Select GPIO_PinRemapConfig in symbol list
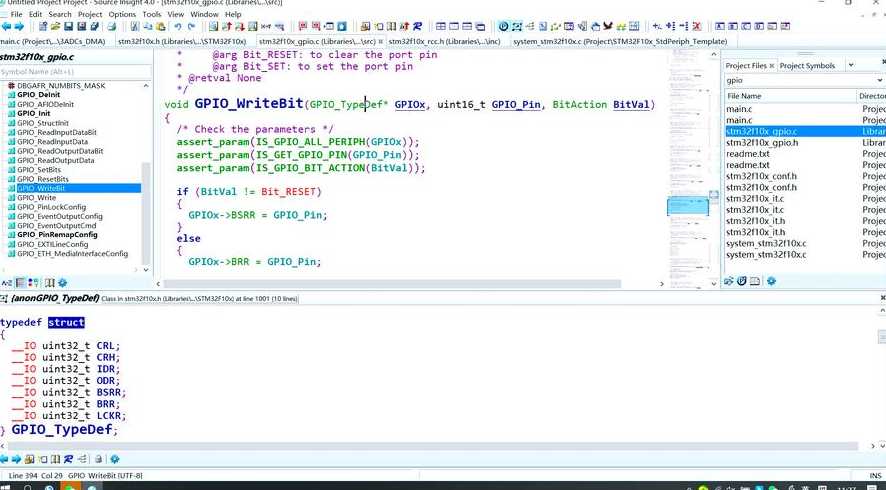 57,235
